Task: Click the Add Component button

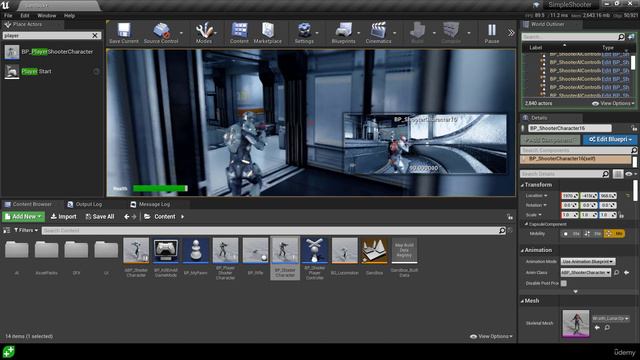Action: point(550,140)
